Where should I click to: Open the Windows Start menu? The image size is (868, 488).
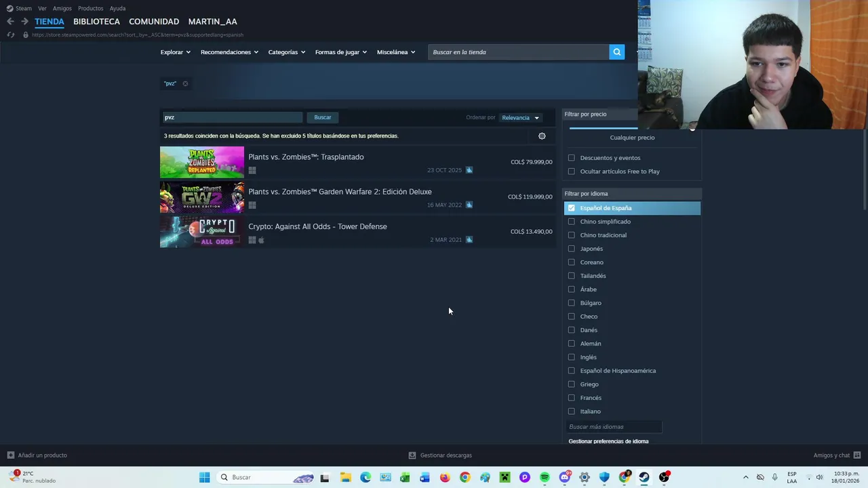pyautogui.click(x=204, y=477)
